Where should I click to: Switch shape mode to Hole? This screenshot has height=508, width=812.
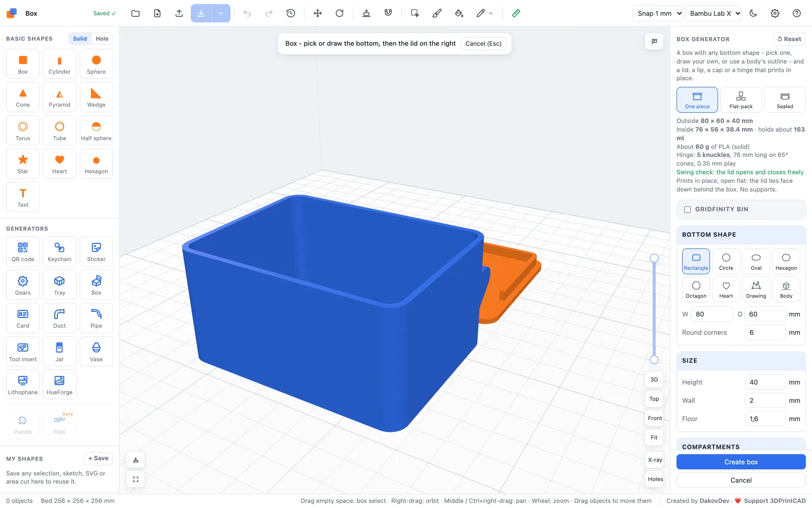[x=102, y=39]
